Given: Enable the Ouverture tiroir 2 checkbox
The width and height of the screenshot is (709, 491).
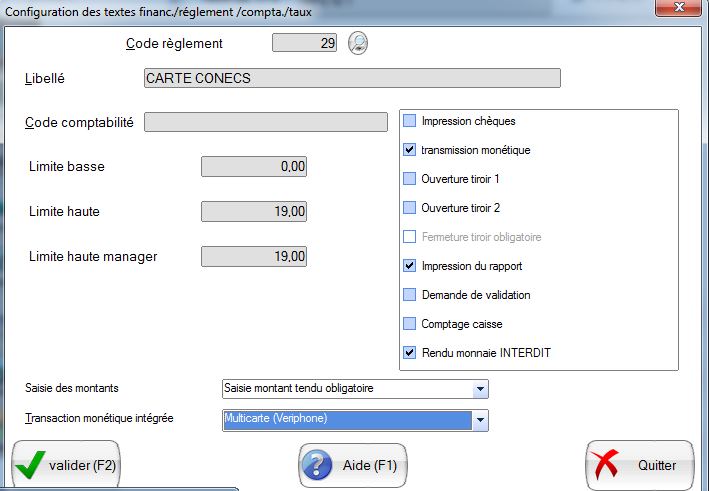Looking at the screenshot, I should tap(409, 208).
